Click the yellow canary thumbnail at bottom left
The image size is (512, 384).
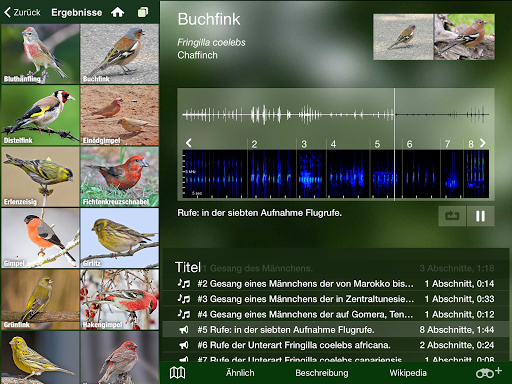tap(40, 357)
